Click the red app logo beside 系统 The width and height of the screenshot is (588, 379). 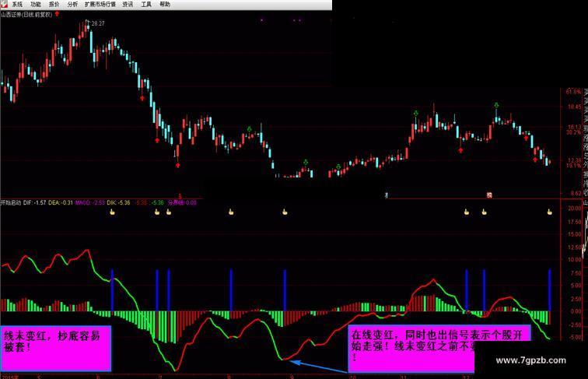(x=4, y=4)
